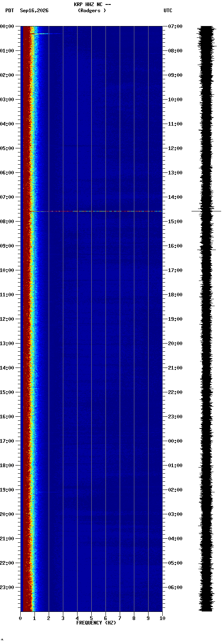Image resolution: width=224 pixels, height=644 pixels.
Task: Select the 01:00 label on the PDT axis
Action: (7, 51)
